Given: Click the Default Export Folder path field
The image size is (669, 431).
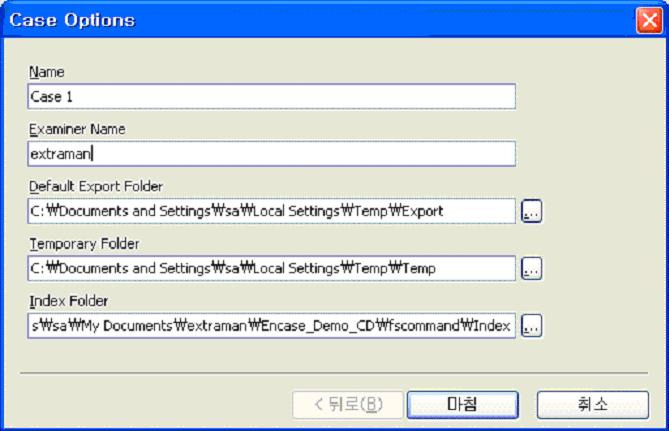Looking at the screenshot, I should coord(271,211).
